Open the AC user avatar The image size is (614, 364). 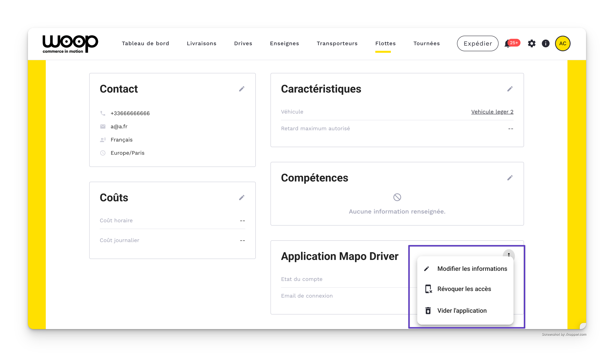click(563, 44)
